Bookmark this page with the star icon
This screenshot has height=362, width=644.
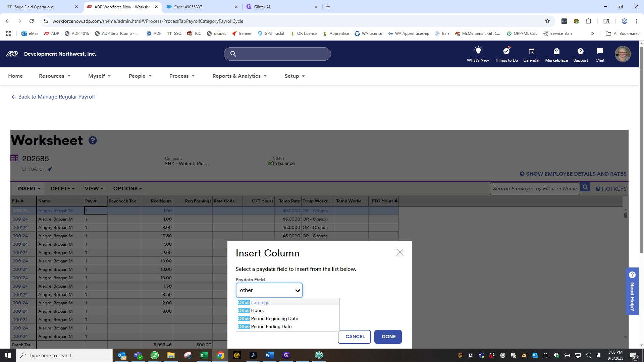click(547, 21)
